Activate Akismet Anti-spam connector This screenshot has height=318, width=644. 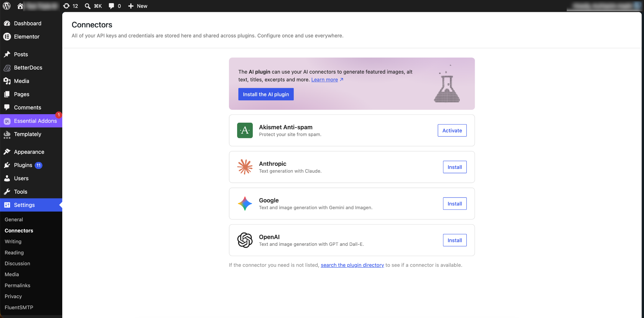pyautogui.click(x=452, y=131)
